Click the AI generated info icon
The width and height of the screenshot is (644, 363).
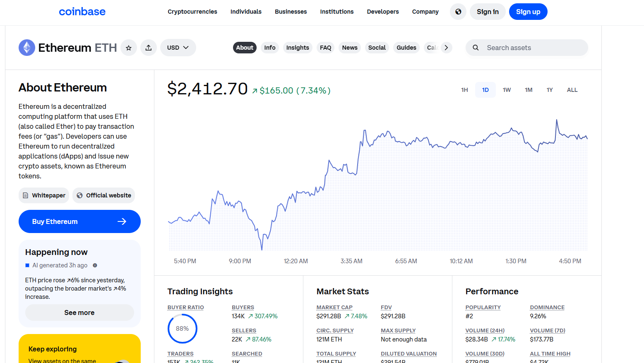[x=95, y=265]
